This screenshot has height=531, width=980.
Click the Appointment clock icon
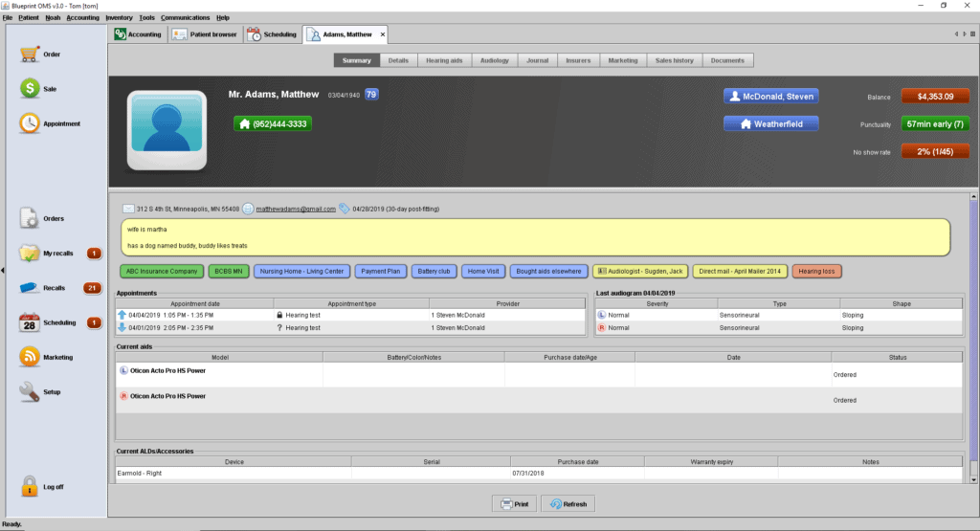click(x=29, y=123)
